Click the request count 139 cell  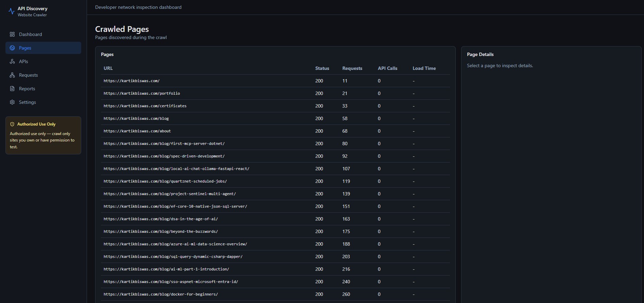tap(346, 194)
